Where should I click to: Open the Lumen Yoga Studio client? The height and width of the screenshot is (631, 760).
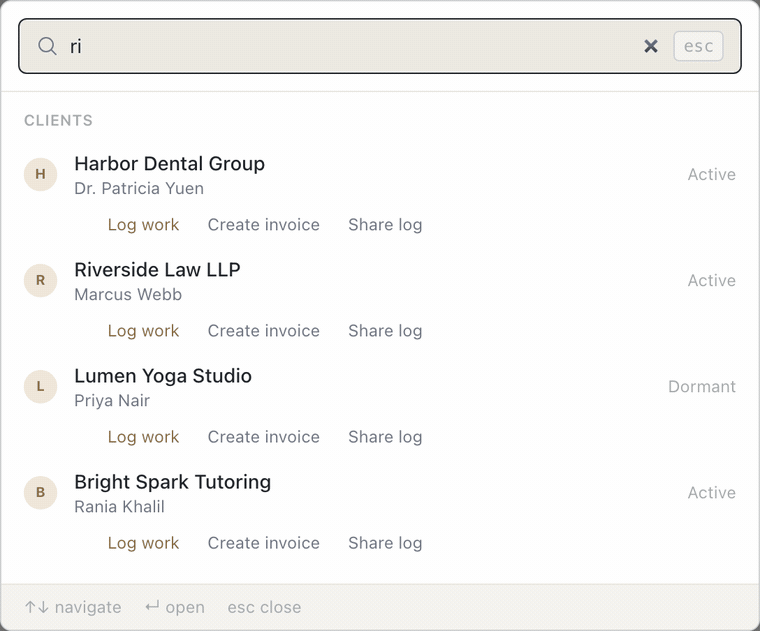click(x=163, y=376)
